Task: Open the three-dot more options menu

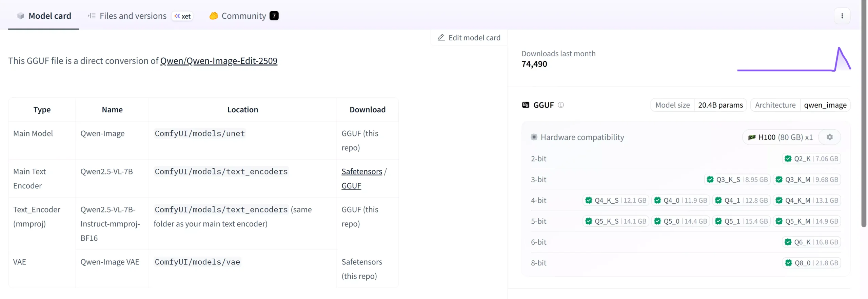Action: click(842, 16)
